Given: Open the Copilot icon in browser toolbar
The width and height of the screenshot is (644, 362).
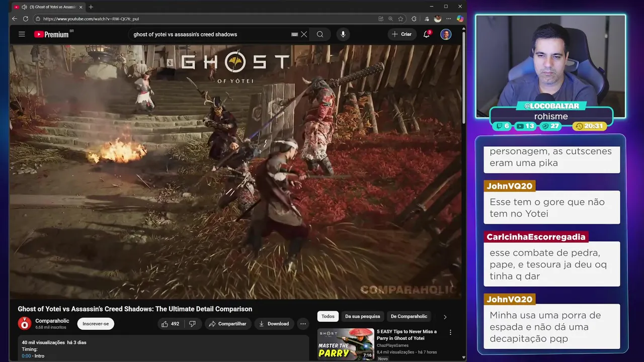Looking at the screenshot, I should (x=460, y=19).
